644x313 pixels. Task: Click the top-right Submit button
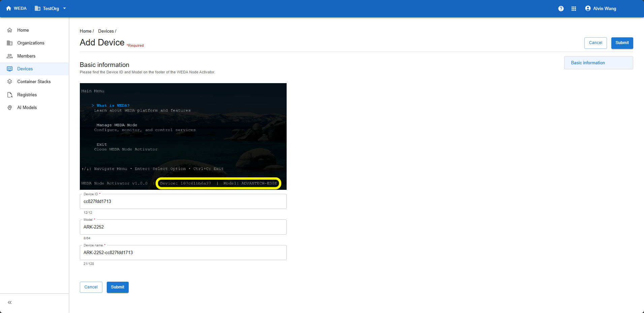[x=622, y=43]
